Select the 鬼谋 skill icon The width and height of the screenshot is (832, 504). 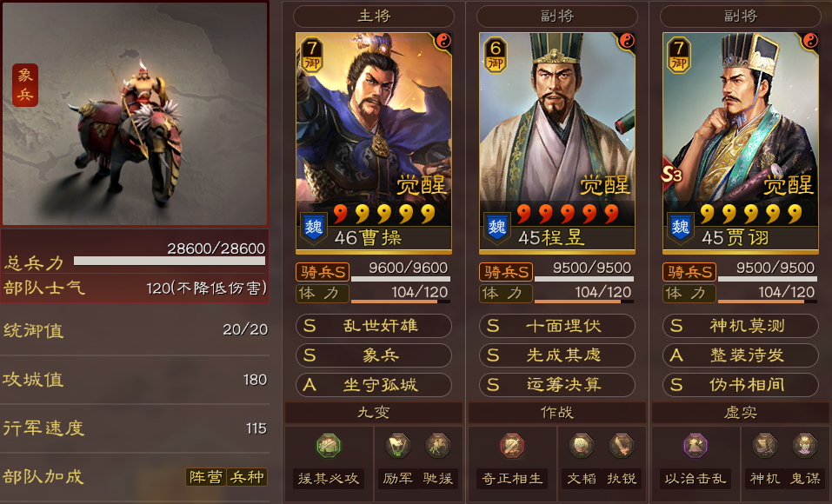805,446
